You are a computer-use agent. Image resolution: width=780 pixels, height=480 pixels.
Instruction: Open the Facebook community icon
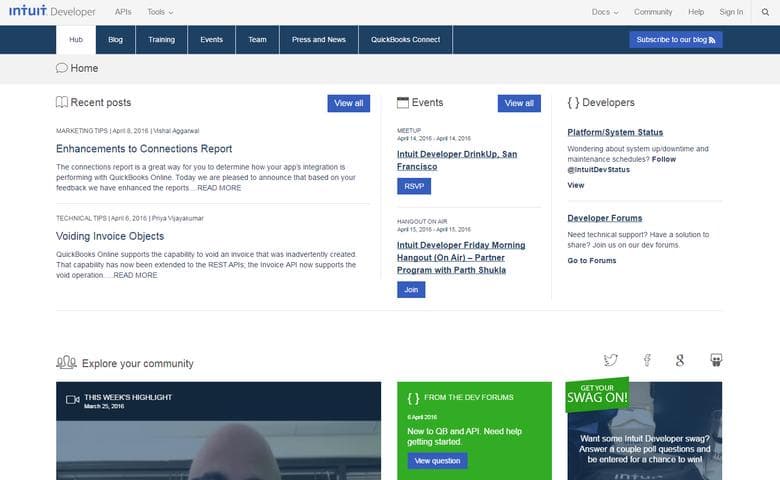[647, 360]
